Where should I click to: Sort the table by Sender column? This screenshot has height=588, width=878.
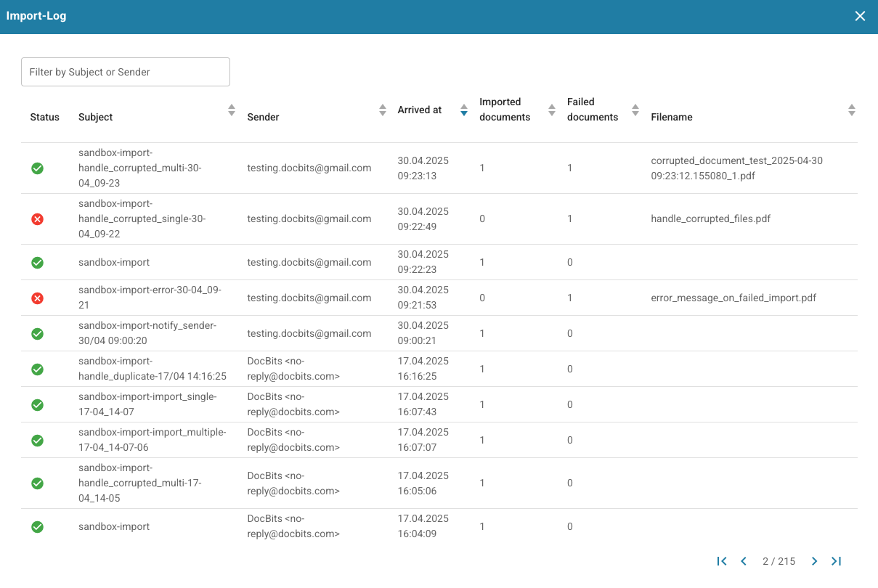383,110
